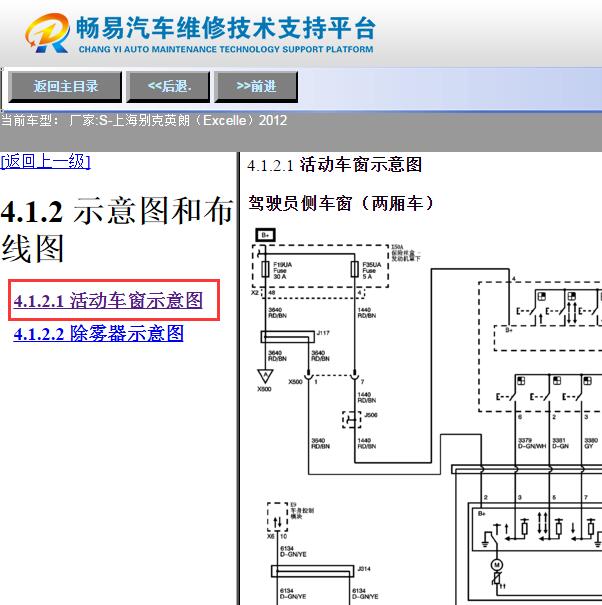Open 4.1.2.1 活动车窗示意图 link
The width and height of the screenshot is (602, 605).
[108, 300]
